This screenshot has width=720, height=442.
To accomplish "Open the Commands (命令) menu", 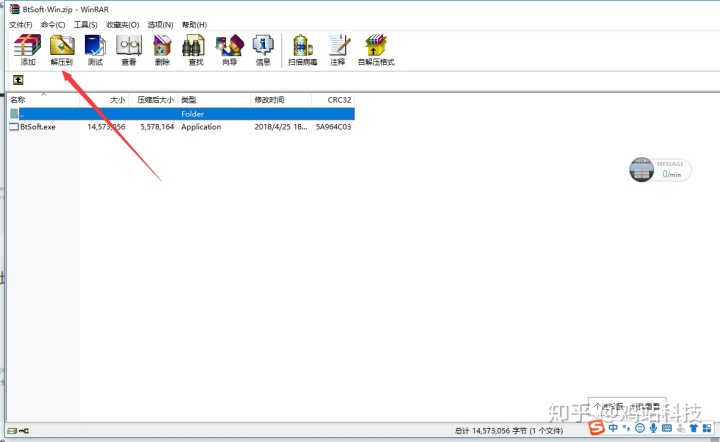I will (x=53, y=25).
